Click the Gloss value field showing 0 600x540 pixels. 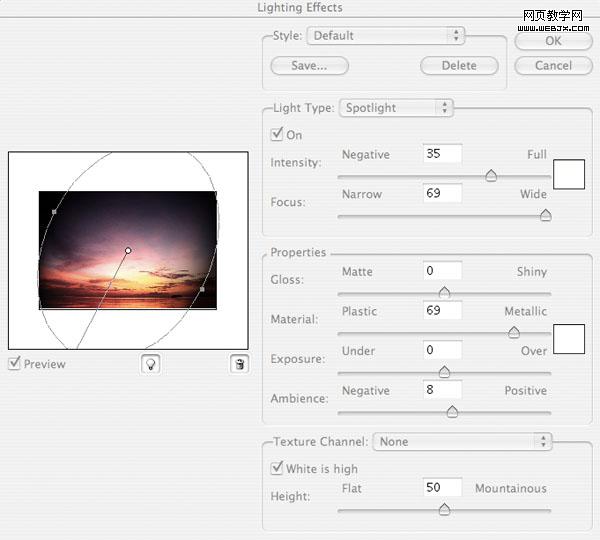(x=442, y=271)
